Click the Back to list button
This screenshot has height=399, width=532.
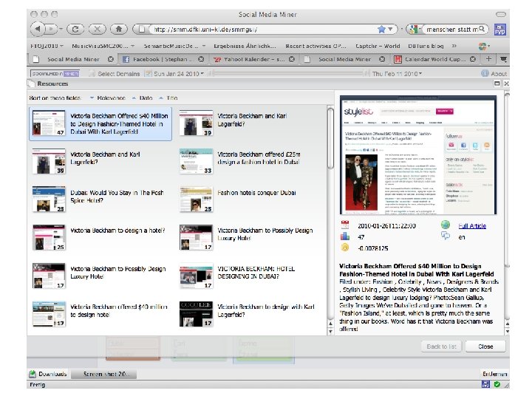[x=441, y=347]
